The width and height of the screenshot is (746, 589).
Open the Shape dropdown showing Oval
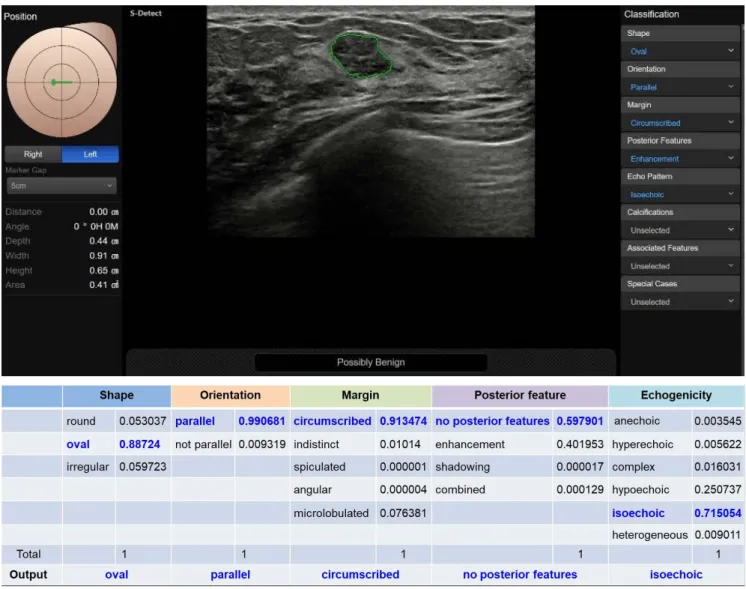click(x=680, y=51)
